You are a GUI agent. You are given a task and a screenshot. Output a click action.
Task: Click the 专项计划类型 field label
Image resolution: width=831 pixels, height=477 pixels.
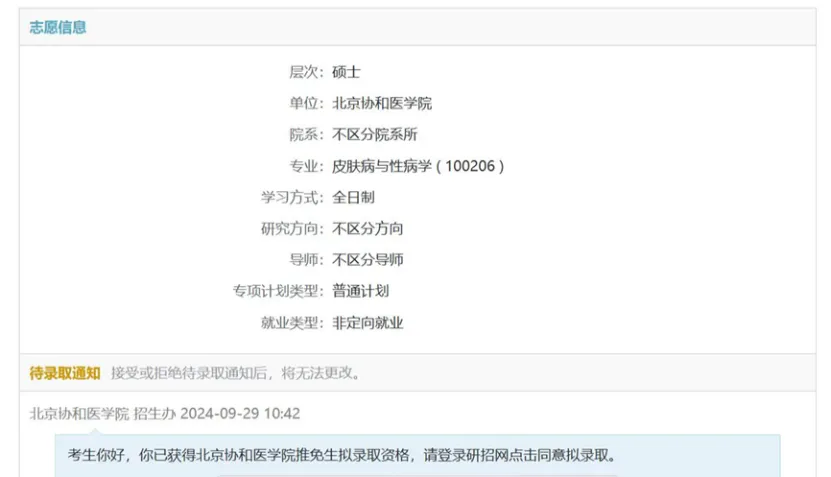pos(278,291)
